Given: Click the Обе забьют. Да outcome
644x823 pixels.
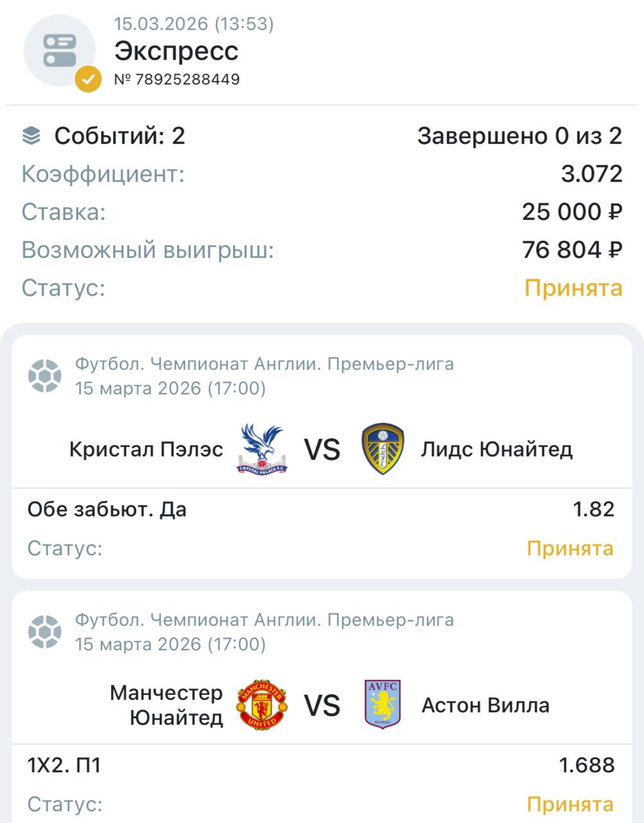Looking at the screenshot, I should [x=107, y=509].
